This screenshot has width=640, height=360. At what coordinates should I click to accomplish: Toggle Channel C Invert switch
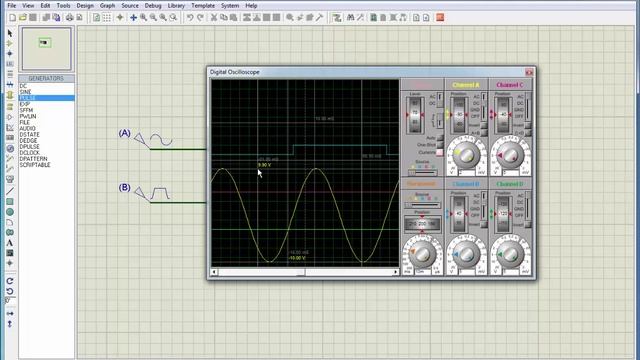(528, 126)
